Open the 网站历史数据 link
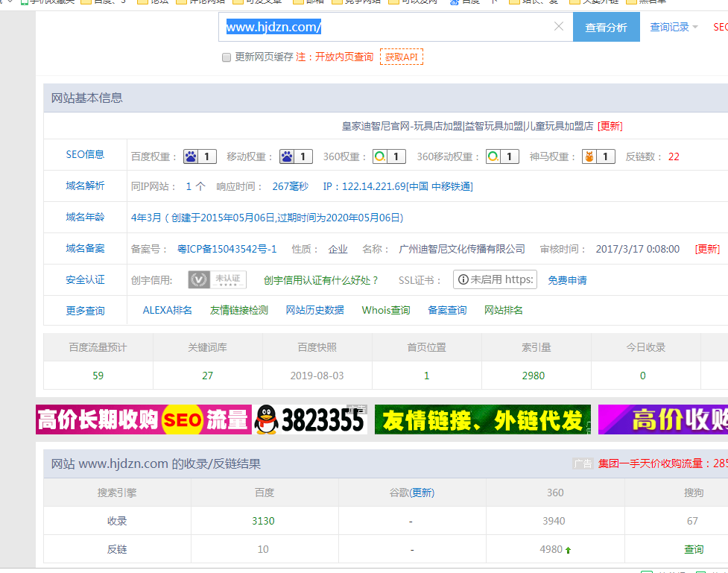Image resolution: width=728 pixels, height=573 pixels. pyautogui.click(x=314, y=310)
